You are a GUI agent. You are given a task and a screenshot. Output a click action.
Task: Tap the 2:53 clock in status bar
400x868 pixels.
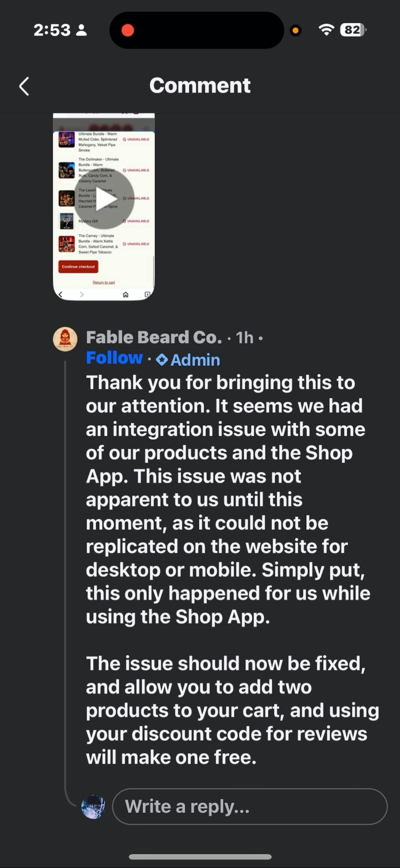coord(52,30)
